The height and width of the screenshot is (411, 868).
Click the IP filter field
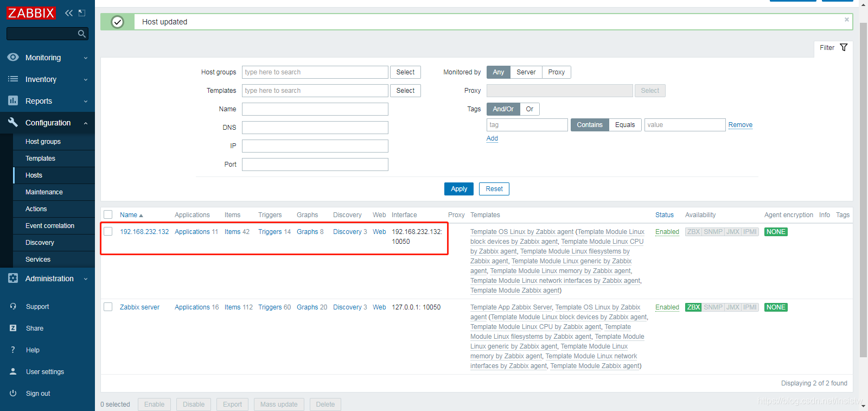315,146
